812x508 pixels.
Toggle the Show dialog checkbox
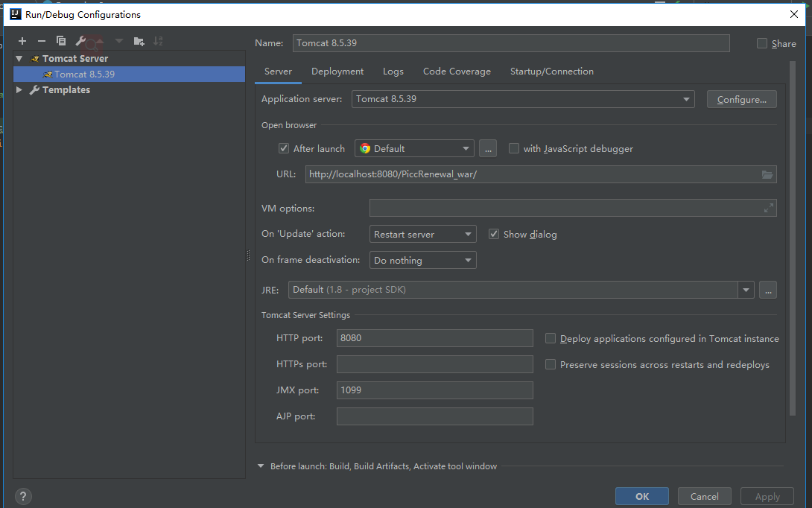(x=493, y=234)
